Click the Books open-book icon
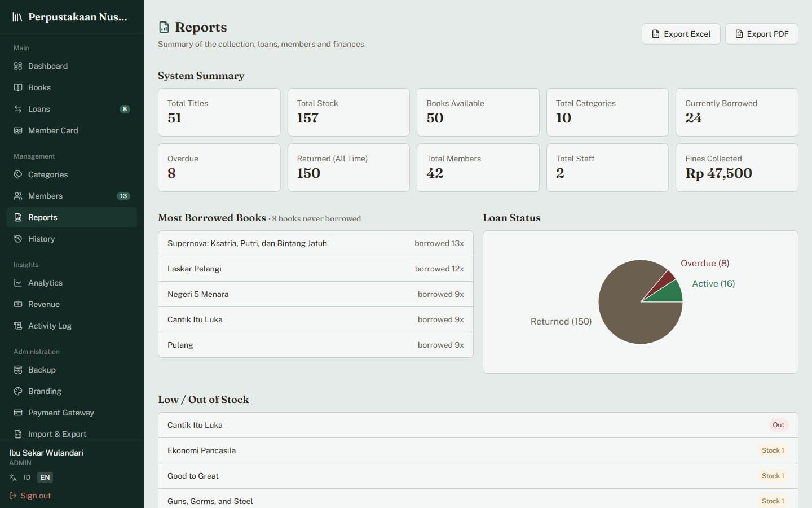Viewport: 812px width, 508px height. tap(18, 87)
